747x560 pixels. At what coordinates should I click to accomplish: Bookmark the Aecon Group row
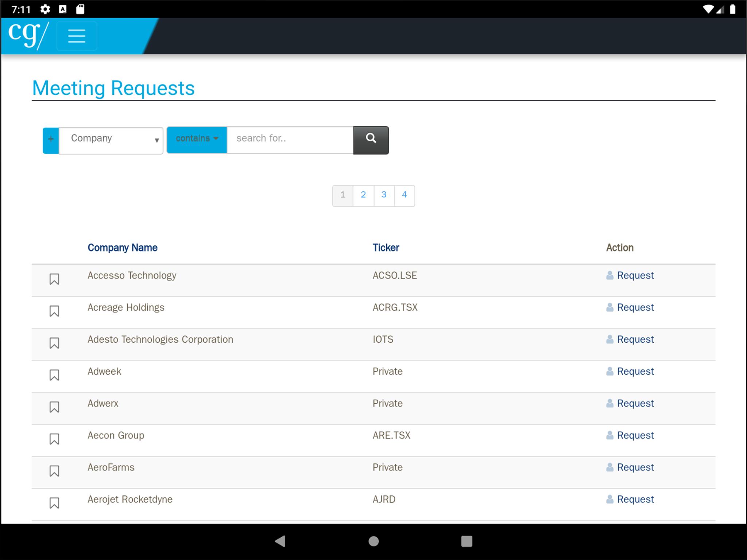[54, 439]
